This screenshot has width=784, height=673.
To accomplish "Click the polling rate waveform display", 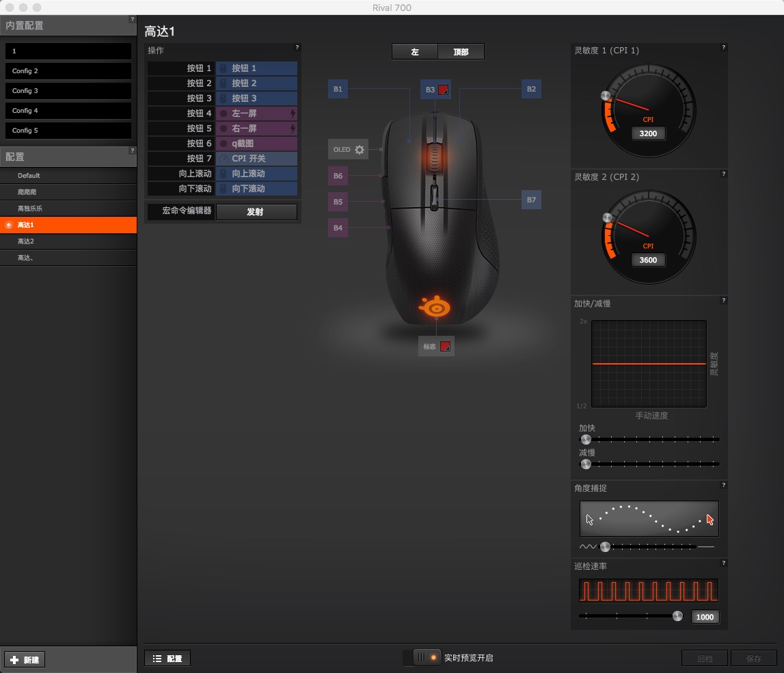I will tap(649, 590).
